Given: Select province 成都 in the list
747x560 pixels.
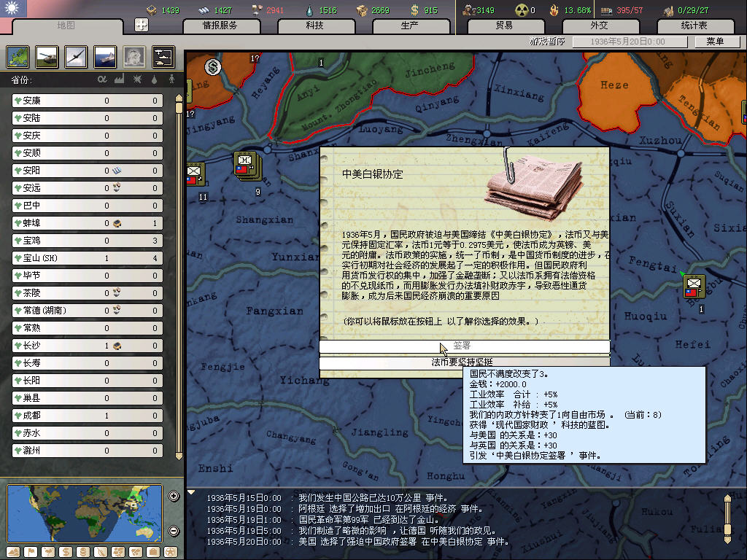Looking at the screenshot, I should click(88, 416).
